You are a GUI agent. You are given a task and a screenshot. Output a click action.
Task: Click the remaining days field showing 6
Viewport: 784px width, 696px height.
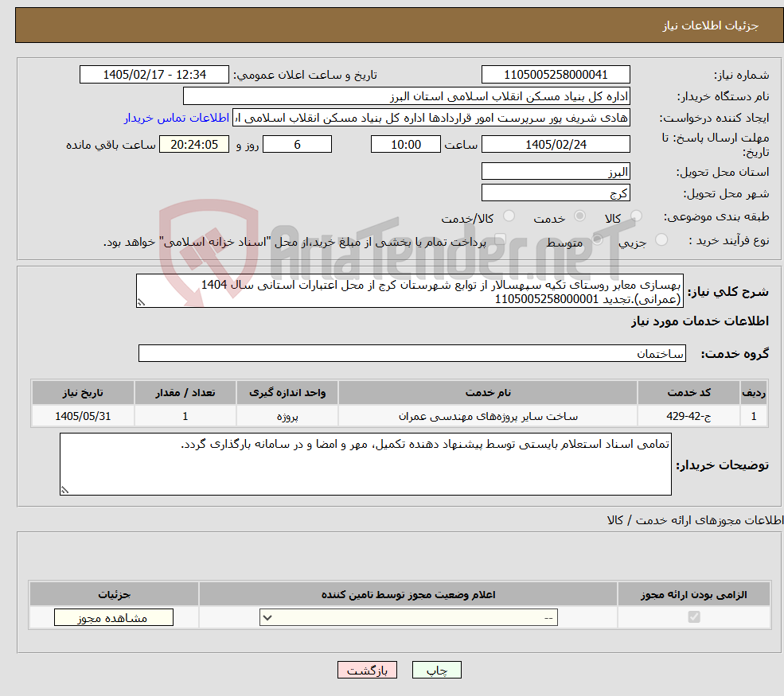[297, 145]
